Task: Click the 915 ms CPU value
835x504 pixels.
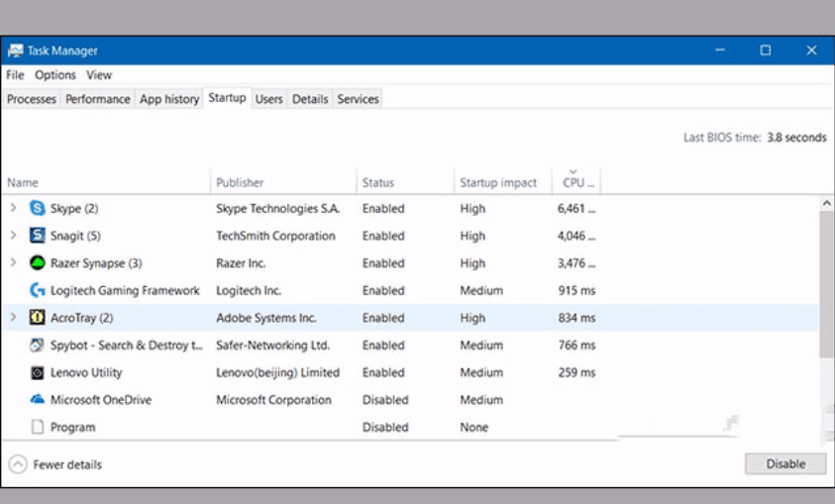Action: click(x=576, y=290)
